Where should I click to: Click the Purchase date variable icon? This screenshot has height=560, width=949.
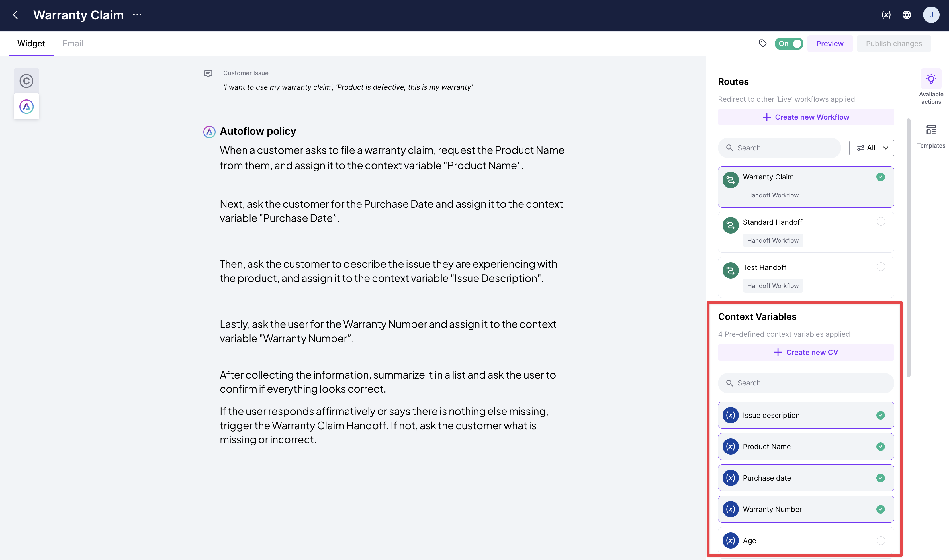(x=731, y=478)
